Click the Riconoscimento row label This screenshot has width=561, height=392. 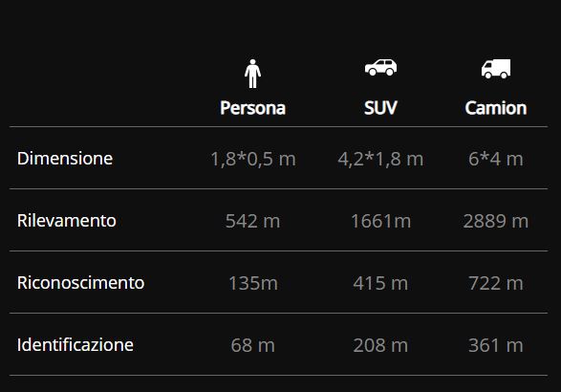[80, 283]
